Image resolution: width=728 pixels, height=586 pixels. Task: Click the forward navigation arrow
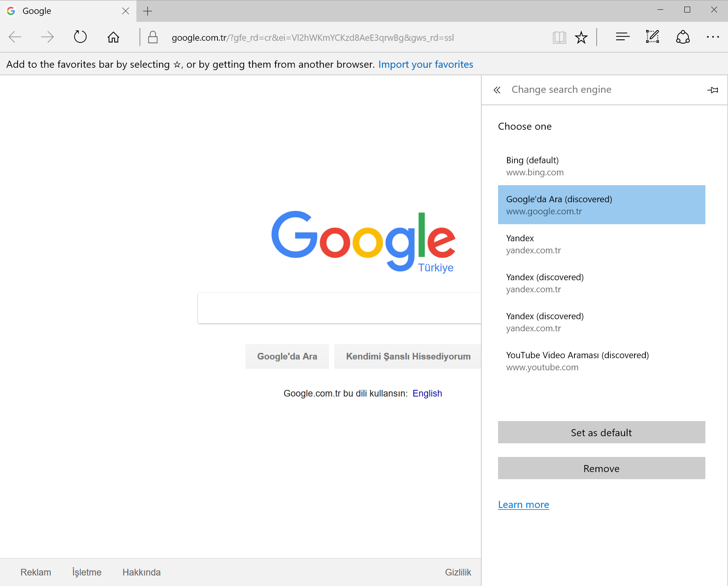pyautogui.click(x=47, y=37)
